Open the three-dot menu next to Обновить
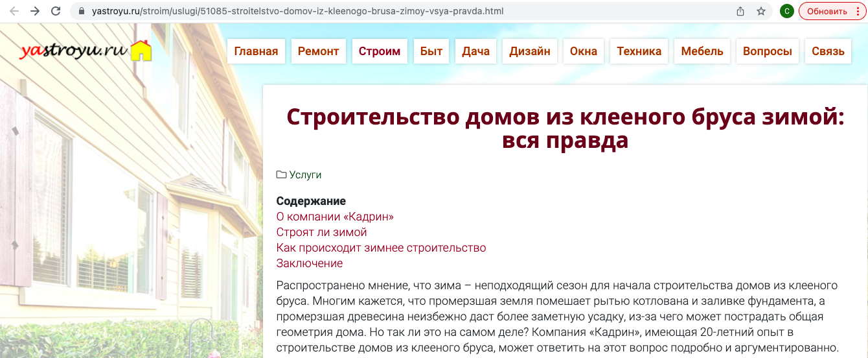The image size is (868, 358). pyautogui.click(x=858, y=11)
